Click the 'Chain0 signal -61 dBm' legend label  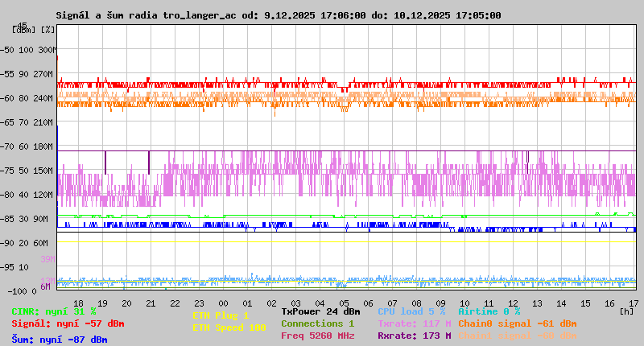click(x=518, y=323)
